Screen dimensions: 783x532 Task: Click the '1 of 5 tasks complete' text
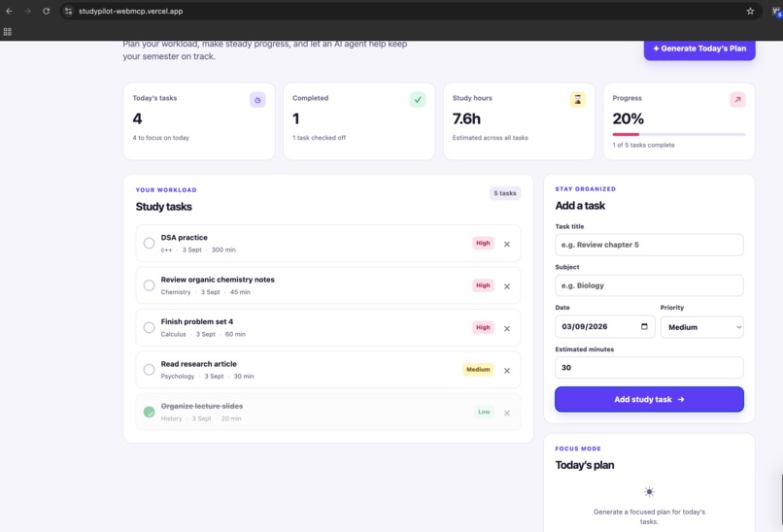point(644,146)
